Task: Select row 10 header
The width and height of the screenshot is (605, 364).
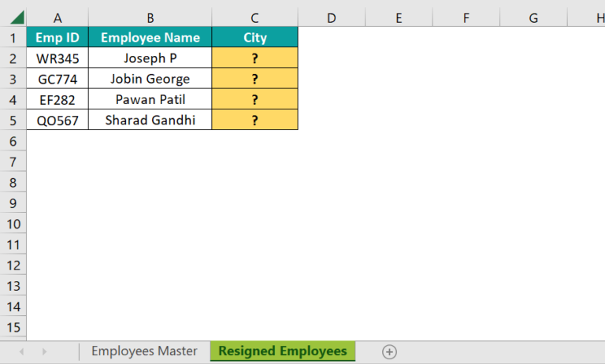Action: pos(13,224)
